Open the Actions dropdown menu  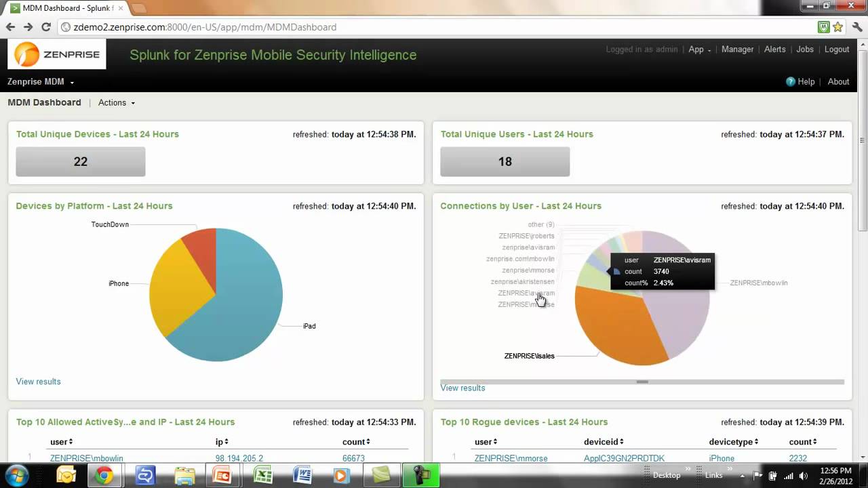click(x=117, y=103)
